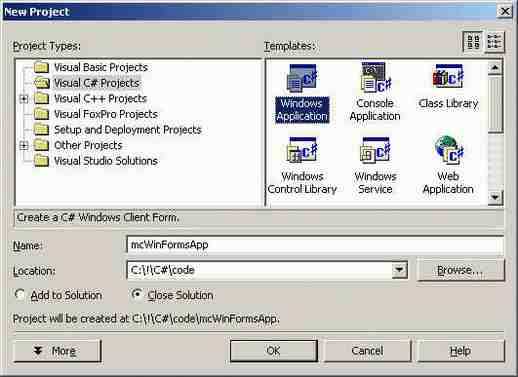Screen dimensions: 518x377
Task: Expand dialog with the More button
Action: coord(57,351)
